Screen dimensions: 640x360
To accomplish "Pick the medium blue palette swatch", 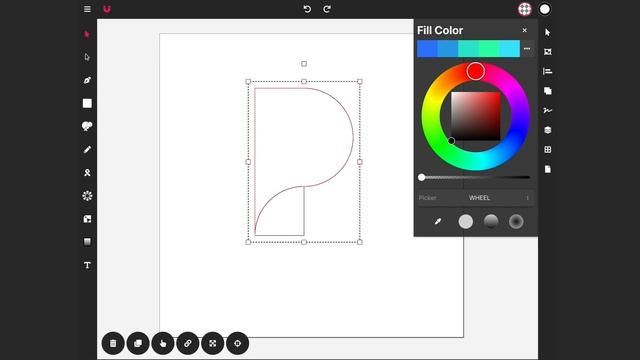I will click(448, 49).
